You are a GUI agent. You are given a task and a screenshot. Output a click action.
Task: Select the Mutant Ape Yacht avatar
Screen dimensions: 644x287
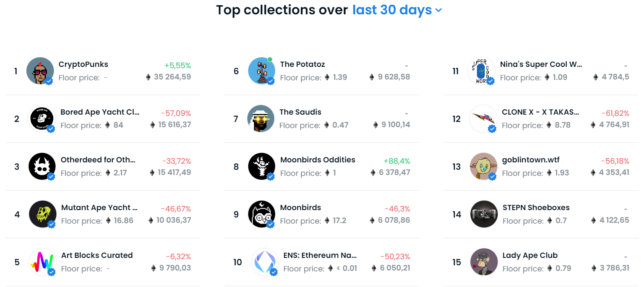[43, 214]
